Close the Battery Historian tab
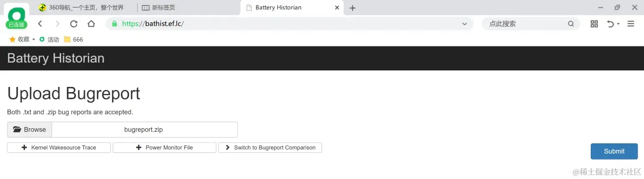This screenshot has height=179, width=644. (x=337, y=8)
